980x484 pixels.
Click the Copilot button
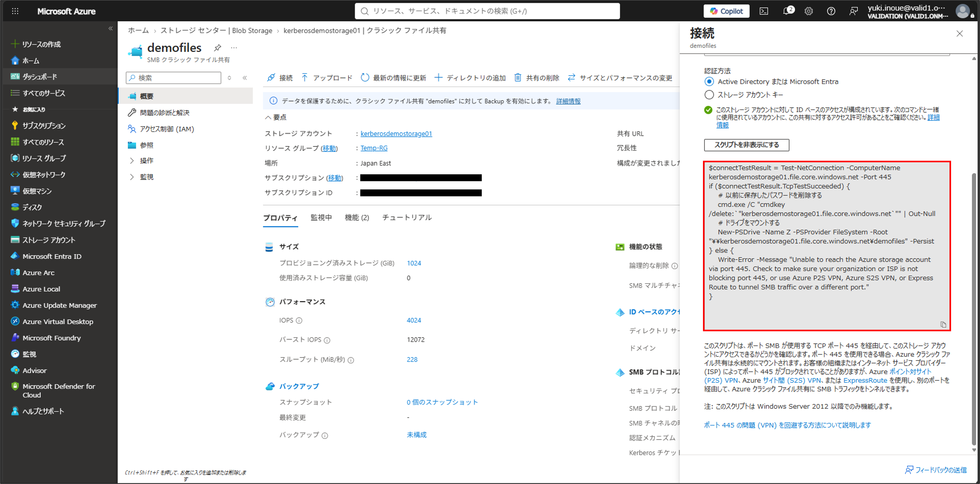(x=726, y=11)
